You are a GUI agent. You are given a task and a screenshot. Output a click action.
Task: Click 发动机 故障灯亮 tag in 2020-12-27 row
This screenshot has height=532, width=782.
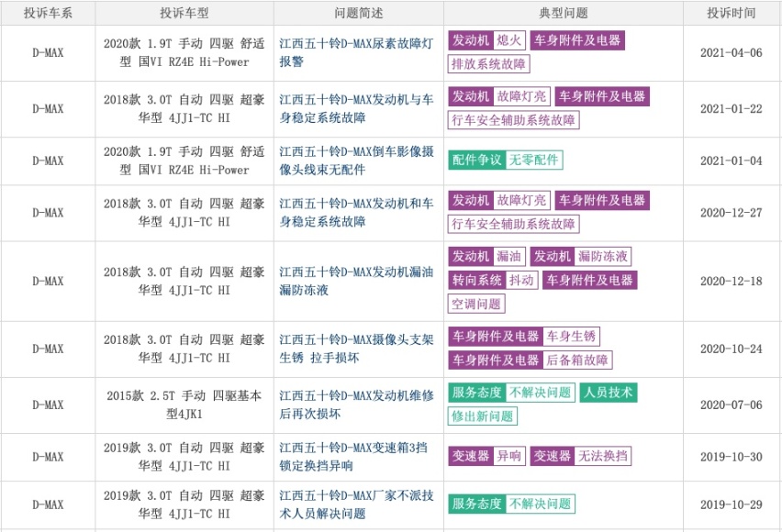[499, 200]
